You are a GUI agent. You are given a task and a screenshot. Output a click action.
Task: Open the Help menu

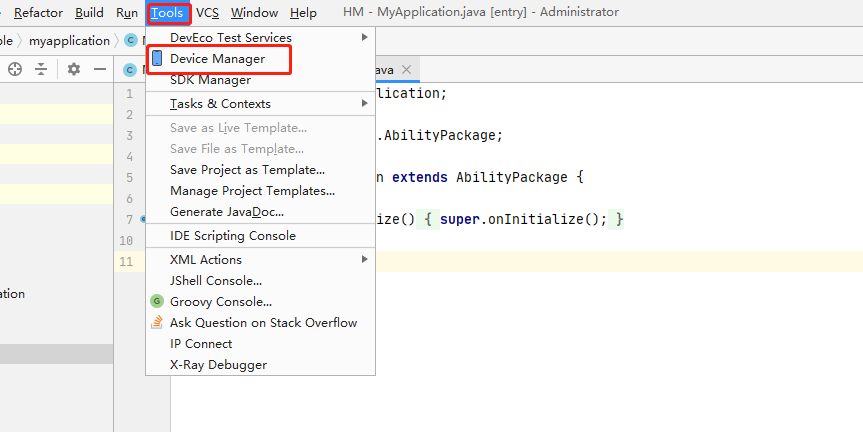pyautogui.click(x=303, y=13)
